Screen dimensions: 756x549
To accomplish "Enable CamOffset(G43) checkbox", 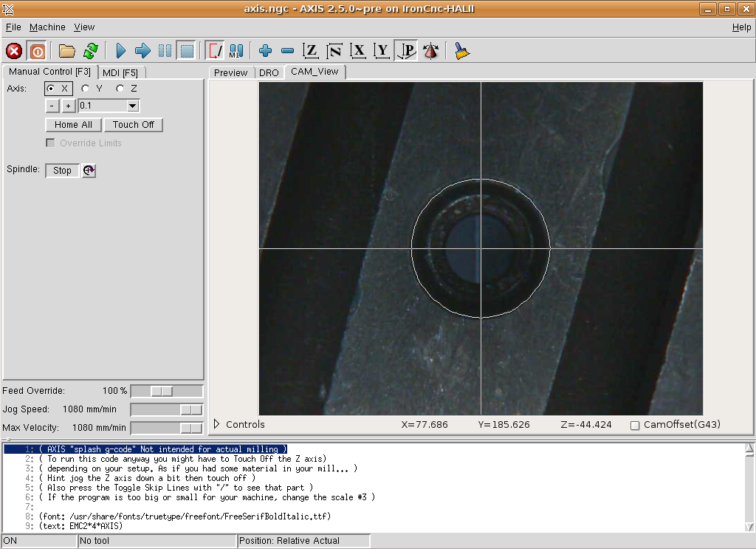I will (x=635, y=425).
